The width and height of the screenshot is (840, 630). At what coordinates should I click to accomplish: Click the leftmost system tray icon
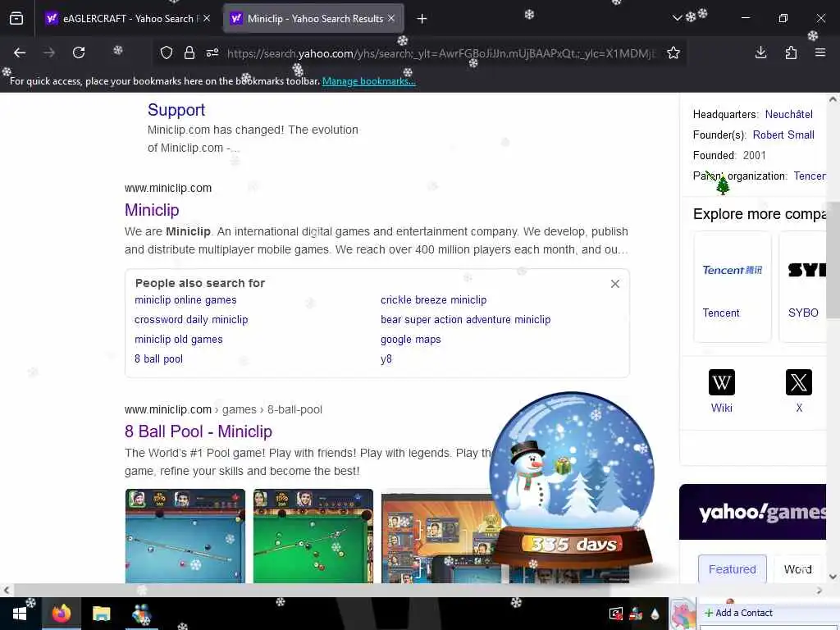click(x=616, y=614)
